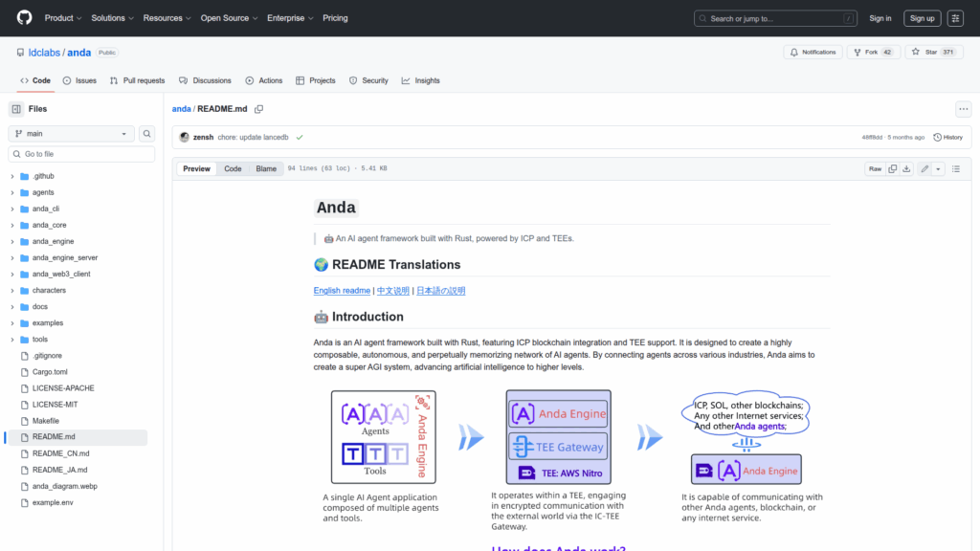The width and height of the screenshot is (980, 551).
Task: Open the file outline icon
Action: (957, 168)
